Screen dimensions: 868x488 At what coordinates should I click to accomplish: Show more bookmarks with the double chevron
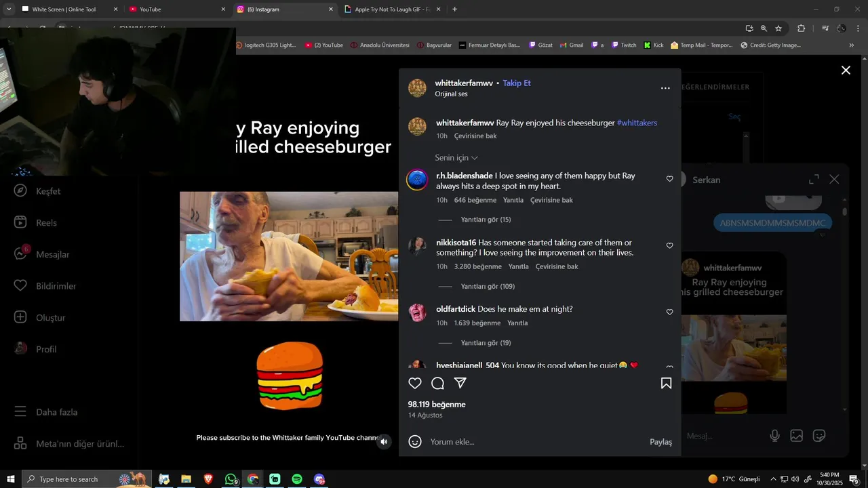[852, 45]
